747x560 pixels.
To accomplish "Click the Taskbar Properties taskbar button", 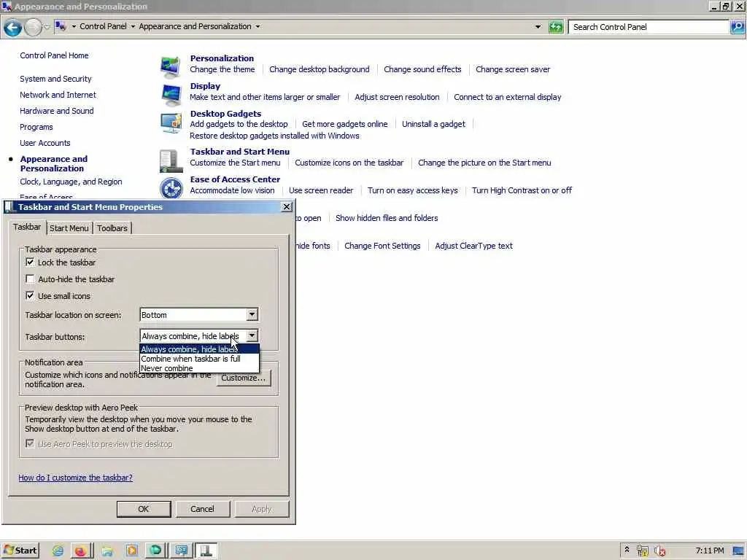I will (x=206, y=551).
